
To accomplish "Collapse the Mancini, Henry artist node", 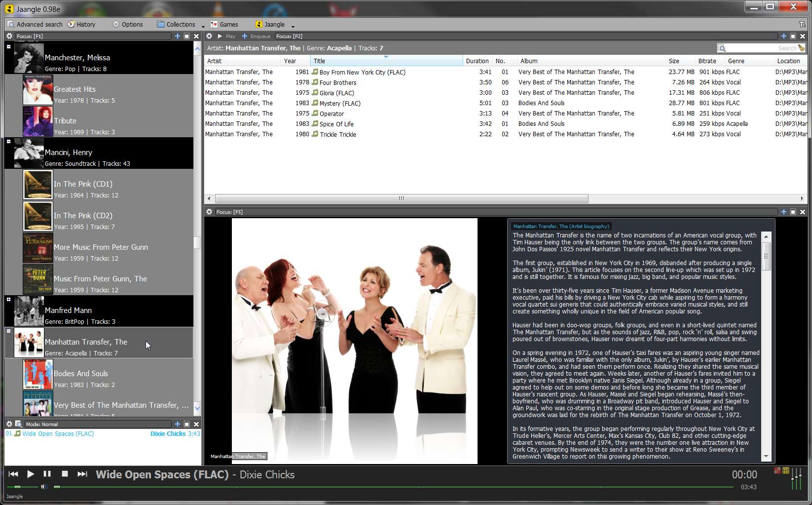I will (x=8, y=141).
